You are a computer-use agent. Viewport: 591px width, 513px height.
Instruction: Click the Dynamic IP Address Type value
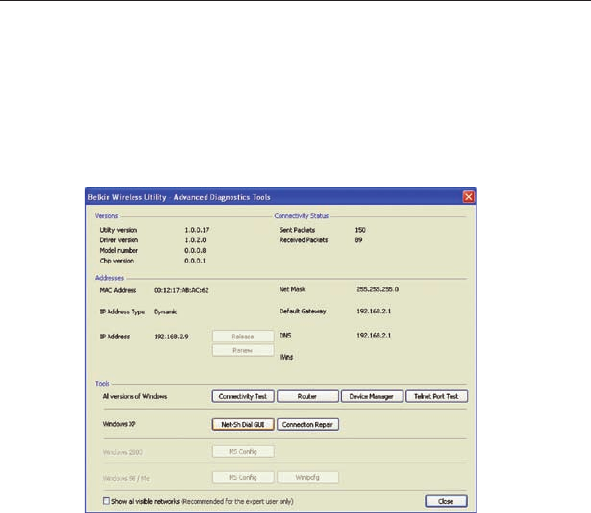tap(165, 312)
